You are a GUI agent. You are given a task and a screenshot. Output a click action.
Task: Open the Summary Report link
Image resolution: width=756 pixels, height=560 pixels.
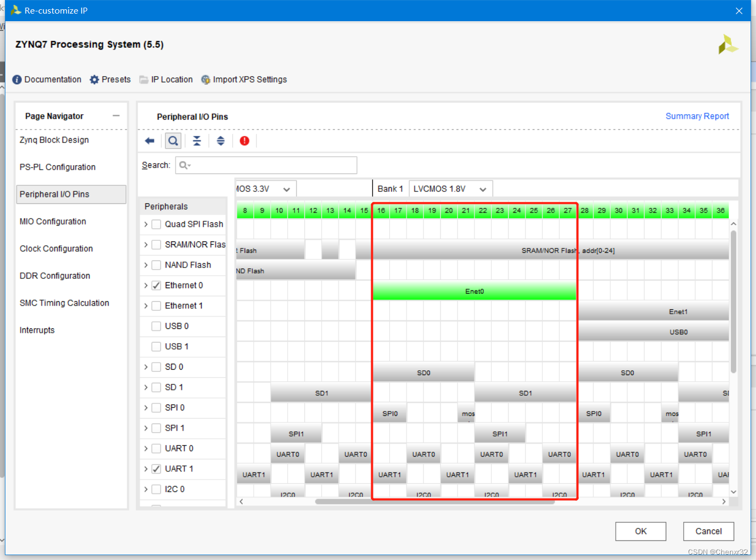[x=697, y=116]
